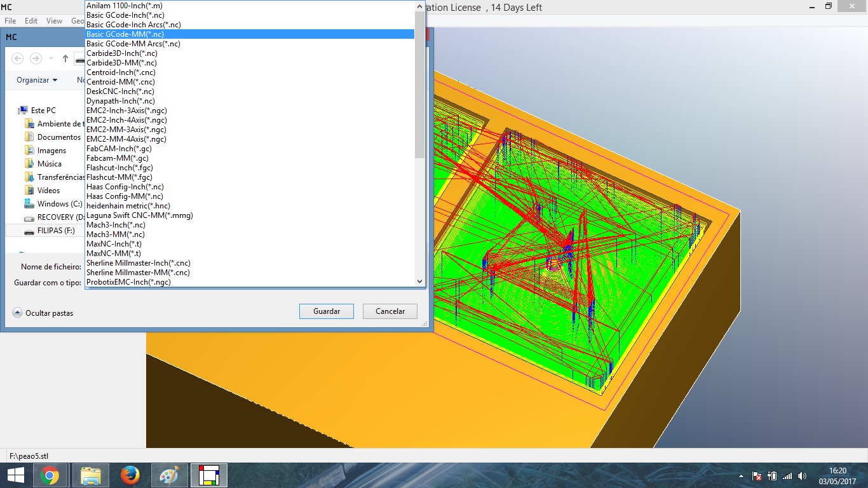Screen dimensions: 868x488
Task: Pick Mach3-MM(*.nc) post processor
Action: [250, 234]
